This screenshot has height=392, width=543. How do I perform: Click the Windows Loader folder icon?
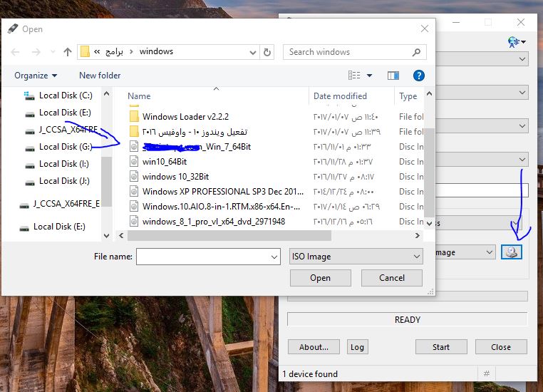point(134,116)
